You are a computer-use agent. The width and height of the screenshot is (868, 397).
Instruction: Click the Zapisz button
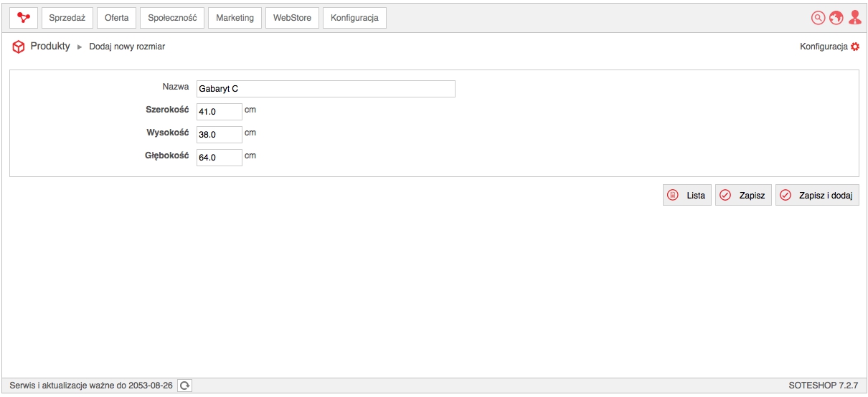743,195
